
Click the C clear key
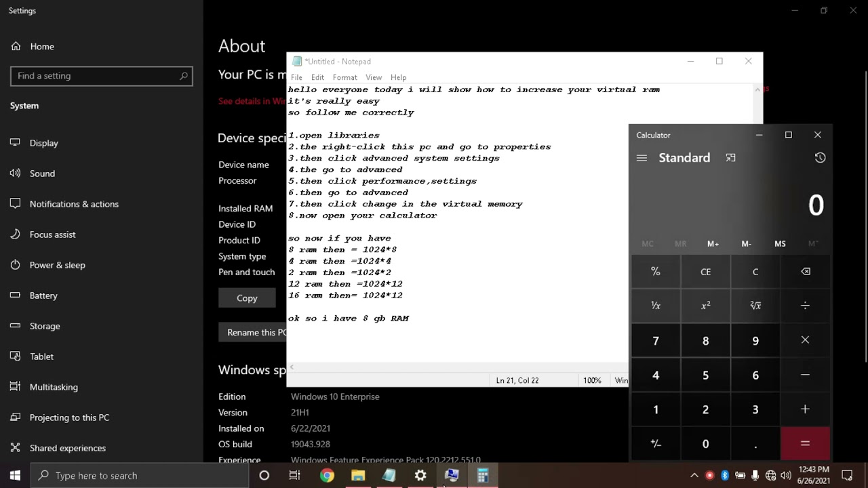(755, 272)
